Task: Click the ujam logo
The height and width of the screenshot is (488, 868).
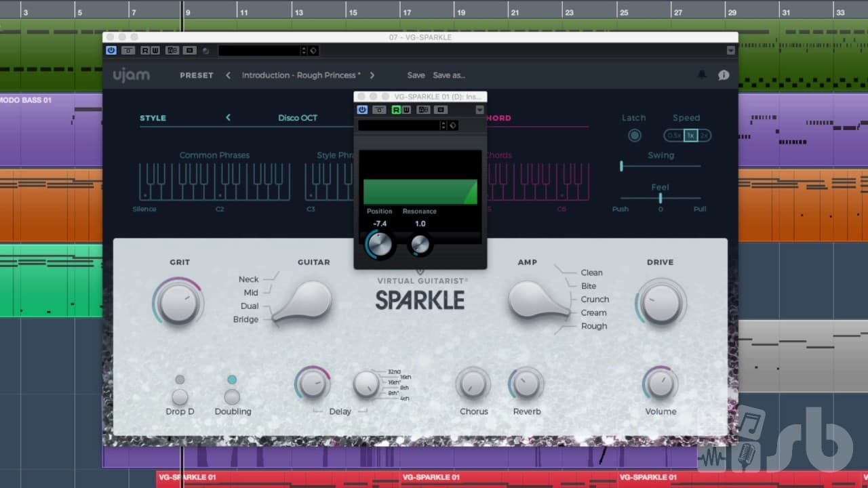Action: pos(132,75)
